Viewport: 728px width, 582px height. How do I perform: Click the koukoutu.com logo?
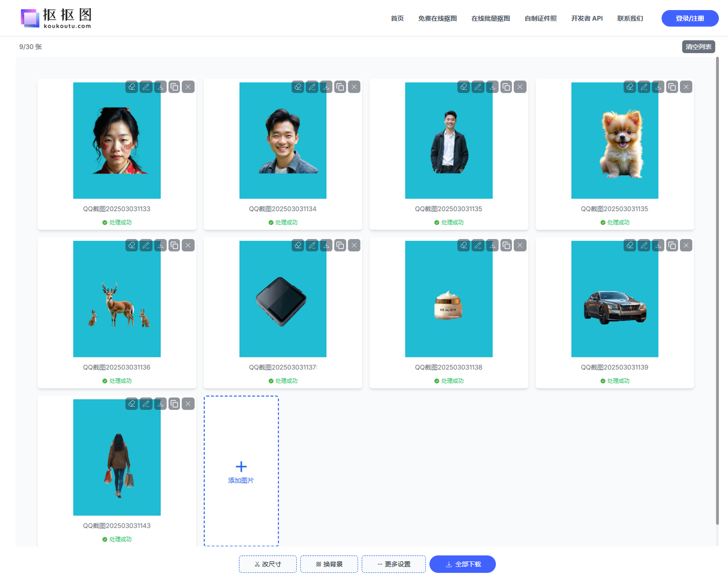[56, 18]
